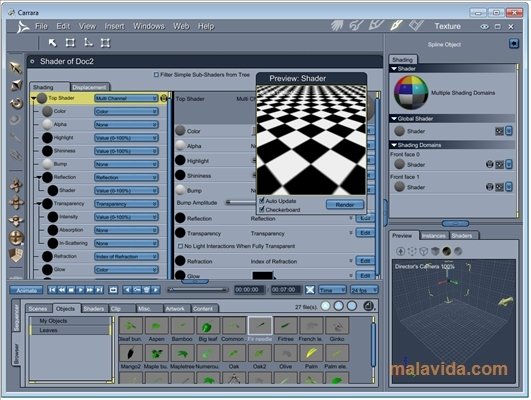Viewport: 531px width, 400px height.
Task: Click the multicolor shader sphere preview
Action: tap(411, 92)
